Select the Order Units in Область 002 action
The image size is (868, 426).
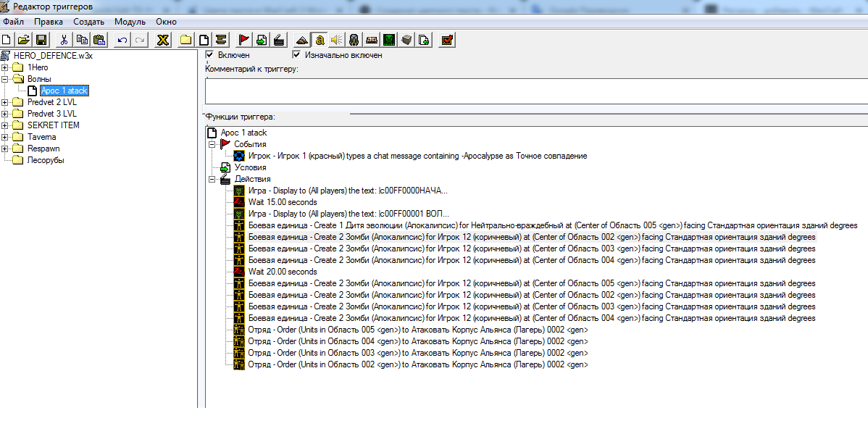(418, 365)
